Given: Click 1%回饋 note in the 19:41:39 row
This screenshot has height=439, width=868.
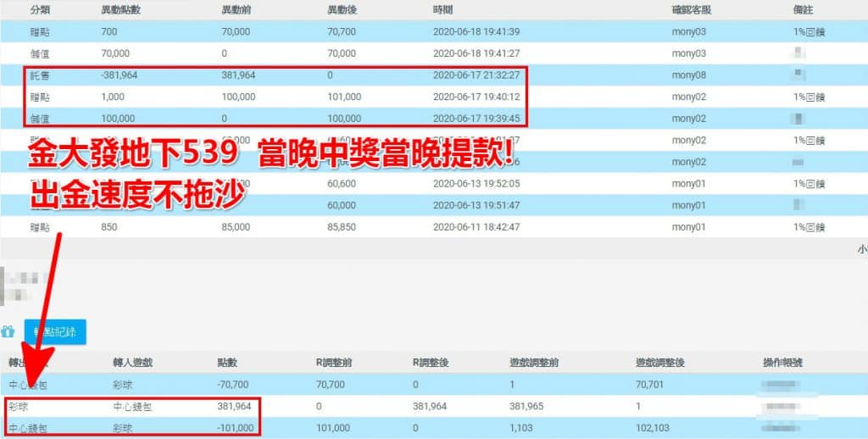Looking at the screenshot, I should click(x=810, y=32).
